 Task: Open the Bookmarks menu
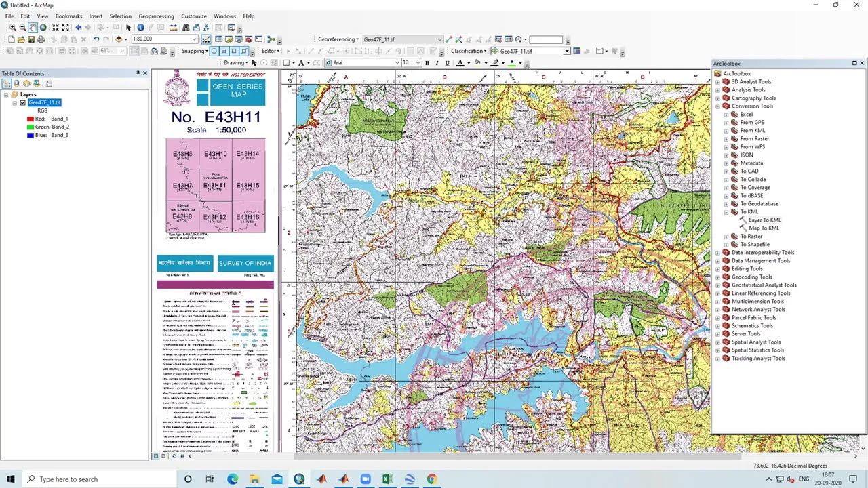68,16
